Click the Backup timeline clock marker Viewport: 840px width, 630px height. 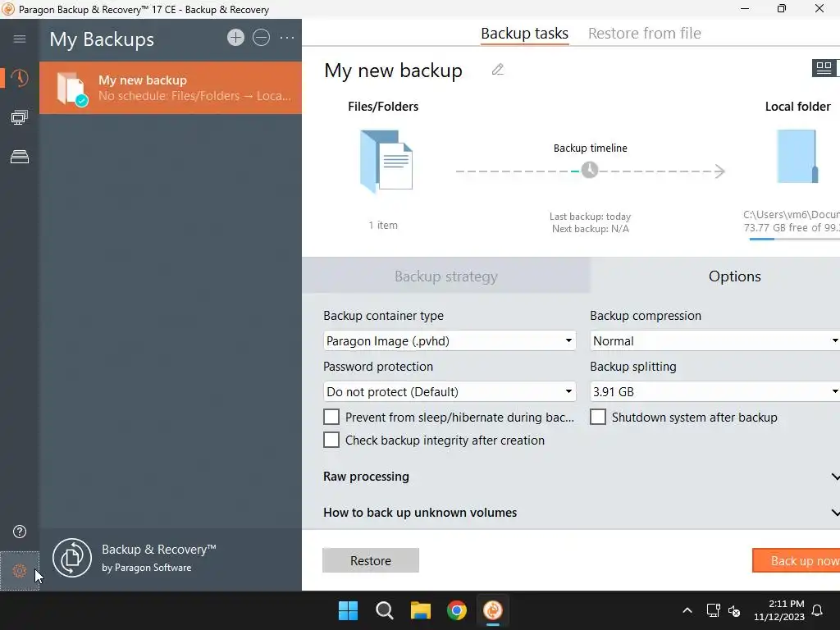[590, 171]
